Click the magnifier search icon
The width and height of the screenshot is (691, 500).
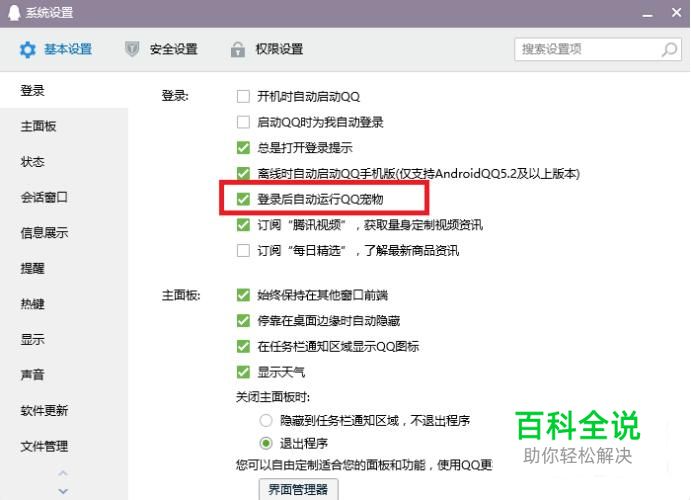click(x=669, y=49)
